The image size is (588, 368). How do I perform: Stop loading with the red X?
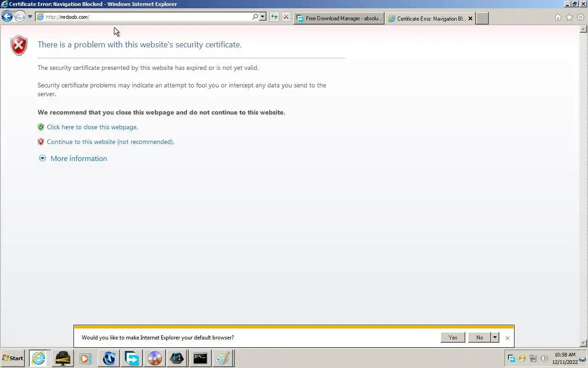point(286,17)
